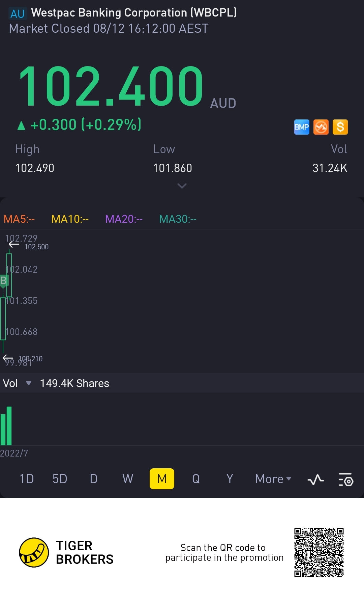Image resolution: width=364 pixels, height=607 pixels.
Task: Switch to the 5D chart tab
Action: click(x=60, y=479)
